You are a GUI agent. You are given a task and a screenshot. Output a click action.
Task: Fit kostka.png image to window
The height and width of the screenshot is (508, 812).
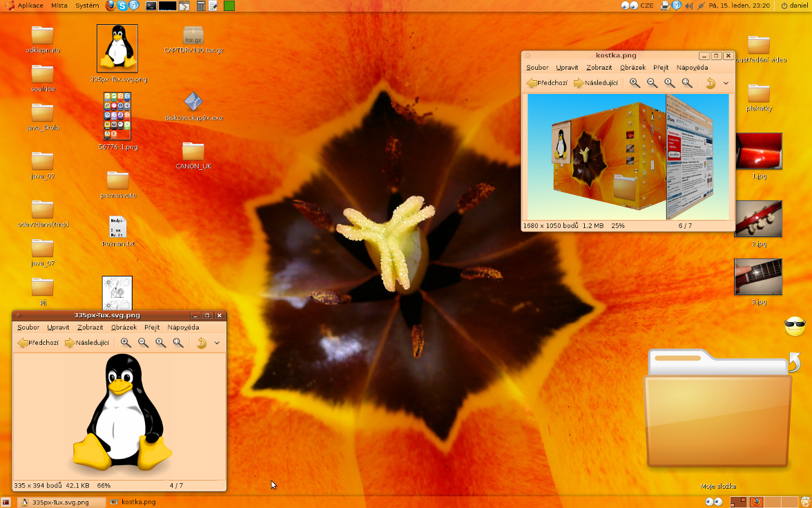(687, 83)
